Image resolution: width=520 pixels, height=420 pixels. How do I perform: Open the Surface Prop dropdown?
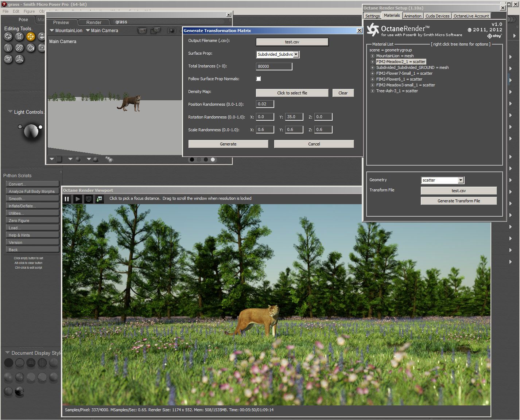pyautogui.click(x=296, y=54)
